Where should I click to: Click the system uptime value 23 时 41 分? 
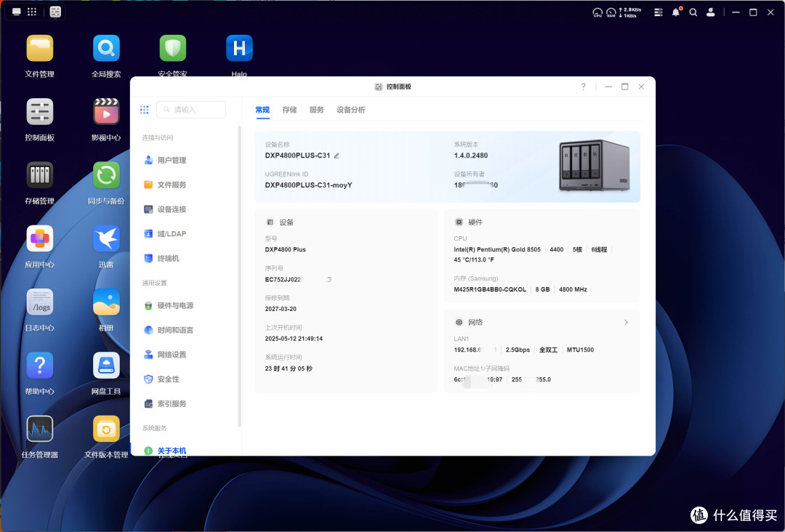click(289, 369)
